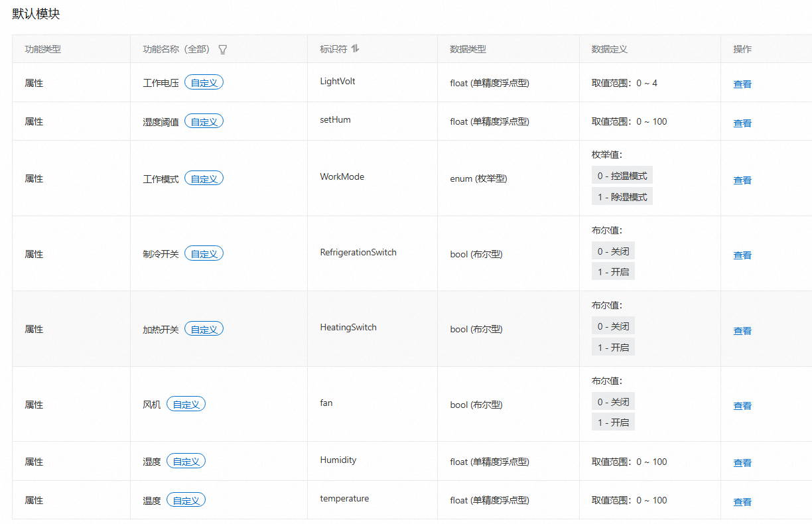Click the 自定义 tag beside 工作模式

tap(204, 178)
